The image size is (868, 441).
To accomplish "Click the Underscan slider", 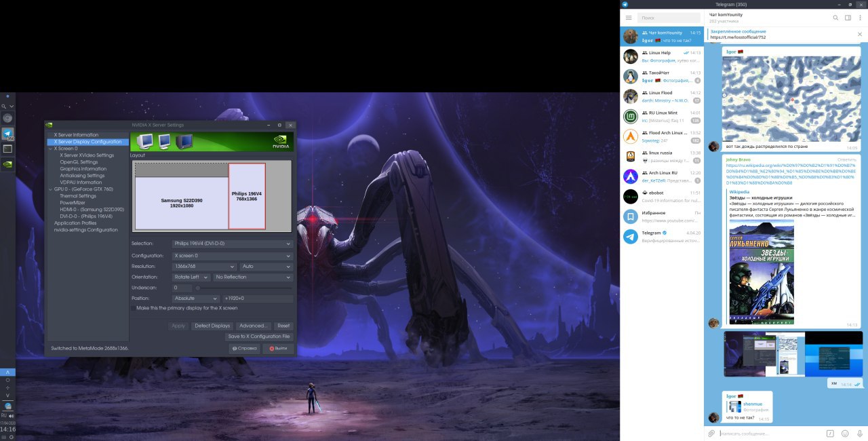I will (x=244, y=288).
